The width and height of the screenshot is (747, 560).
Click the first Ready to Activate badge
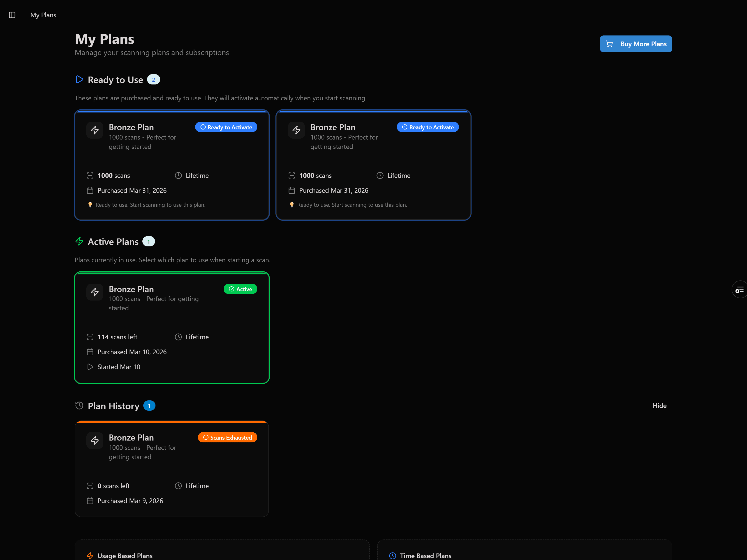pyautogui.click(x=226, y=127)
